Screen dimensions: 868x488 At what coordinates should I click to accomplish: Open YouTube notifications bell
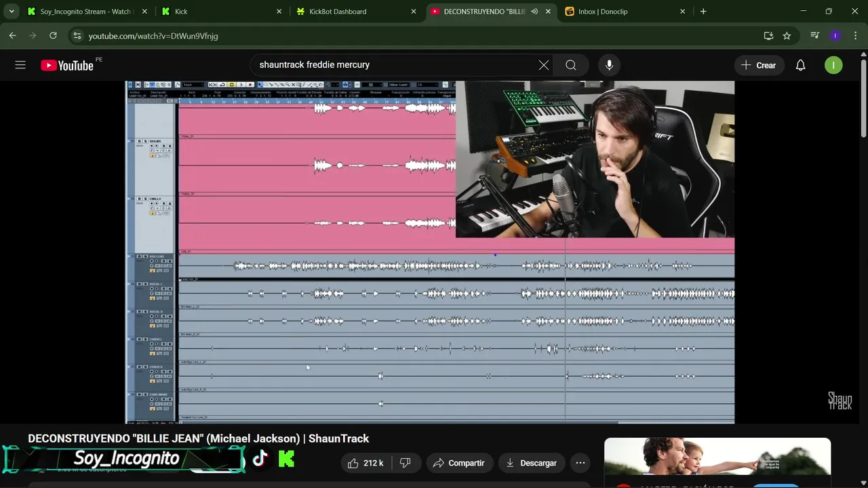point(800,65)
